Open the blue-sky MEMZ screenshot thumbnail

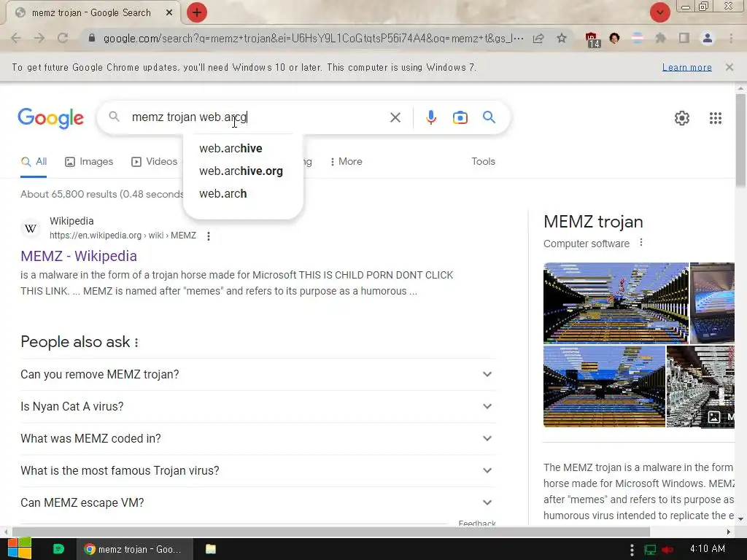click(604, 386)
